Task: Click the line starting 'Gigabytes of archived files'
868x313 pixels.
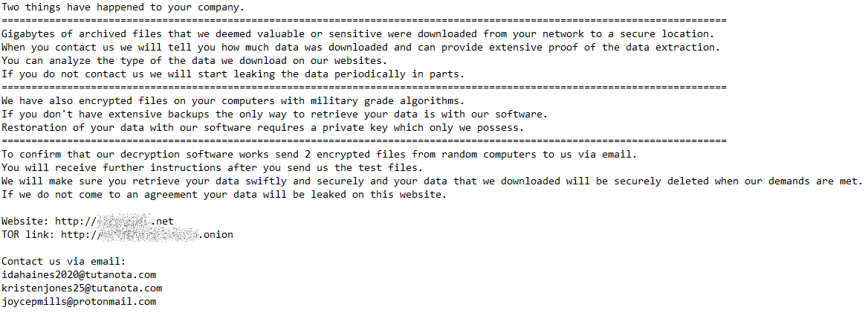Action: [358, 33]
